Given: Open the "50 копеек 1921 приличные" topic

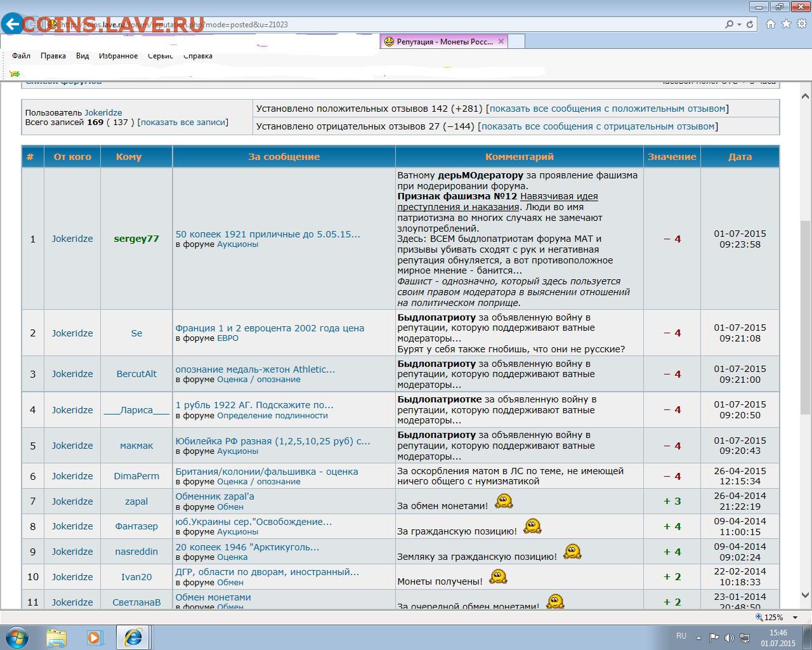Looking at the screenshot, I should (268, 234).
